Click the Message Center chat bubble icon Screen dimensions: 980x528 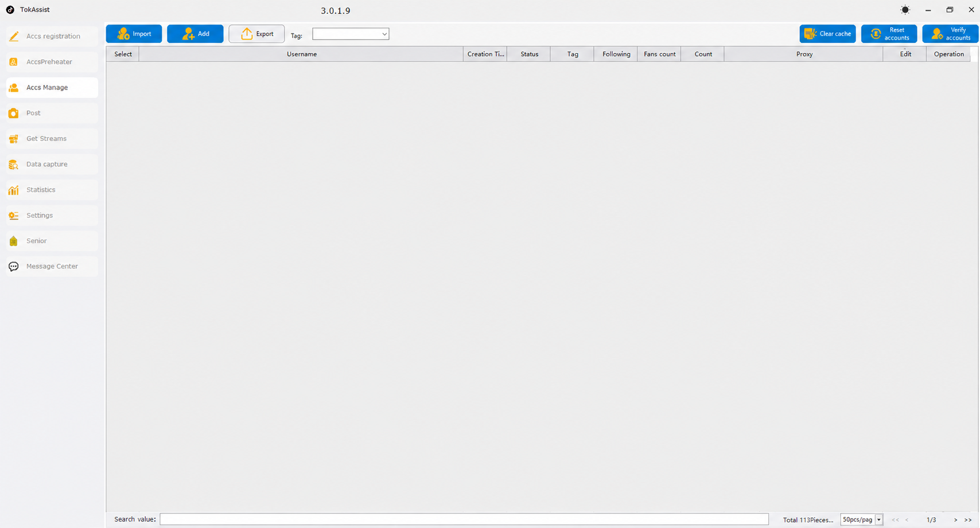point(14,267)
